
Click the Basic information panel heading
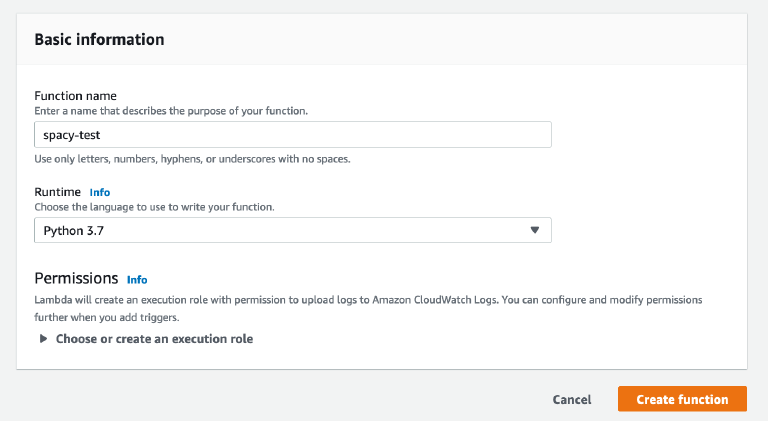99,40
